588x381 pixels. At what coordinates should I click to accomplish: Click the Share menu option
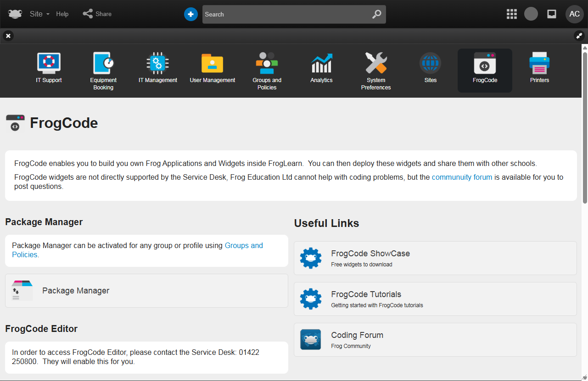[x=97, y=14]
